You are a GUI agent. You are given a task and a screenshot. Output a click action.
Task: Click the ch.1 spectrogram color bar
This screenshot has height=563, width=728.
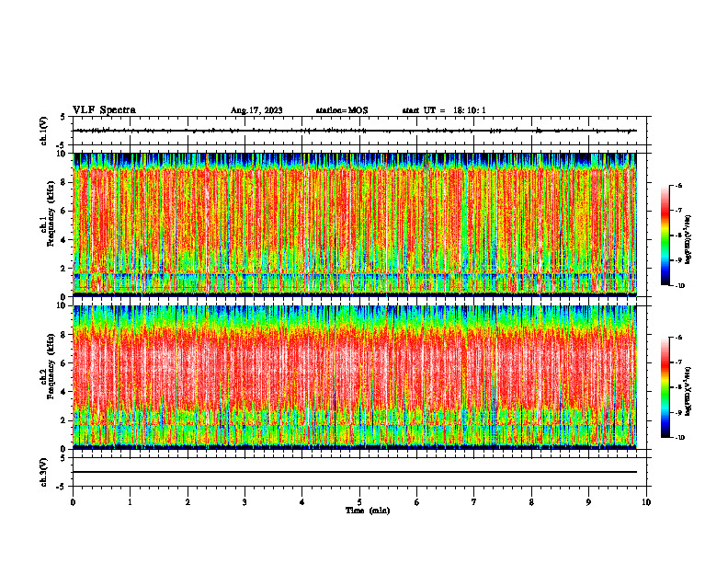[x=665, y=236]
